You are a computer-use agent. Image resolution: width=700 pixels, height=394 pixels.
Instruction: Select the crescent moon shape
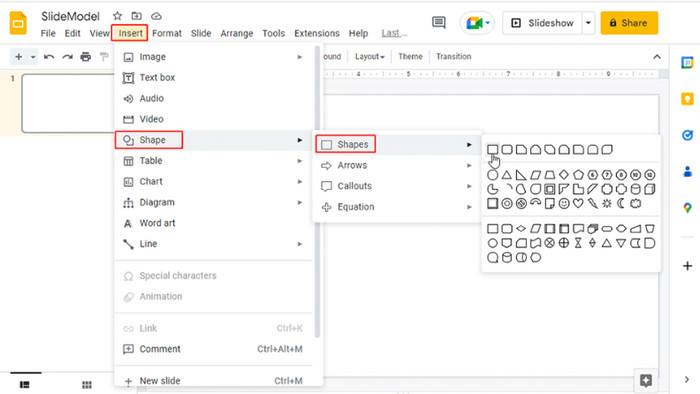coord(621,203)
